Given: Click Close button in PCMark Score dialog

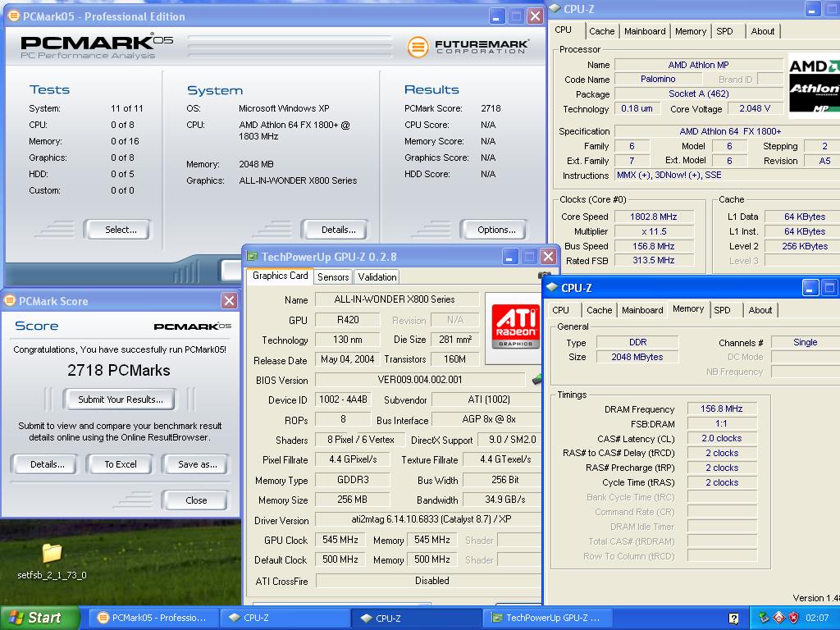Looking at the screenshot, I should click(x=195, y=500).
